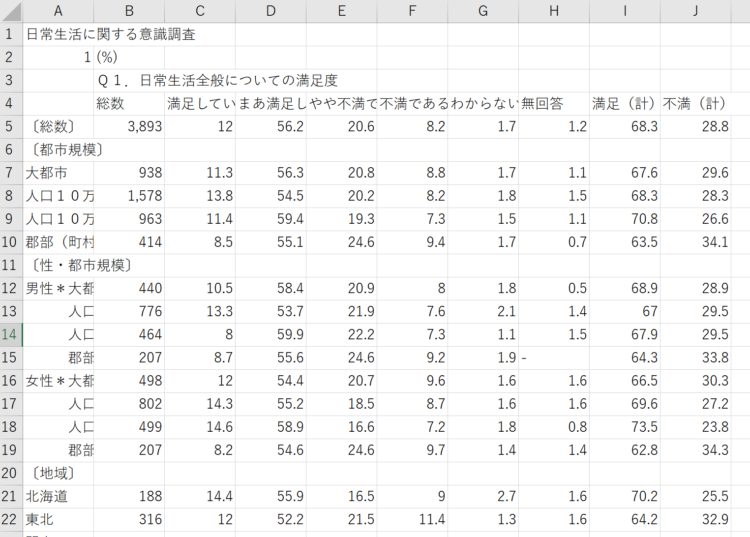Screen dimensions: 750x537
Task: Click the value 73.5
Action: tap(644, 427)
